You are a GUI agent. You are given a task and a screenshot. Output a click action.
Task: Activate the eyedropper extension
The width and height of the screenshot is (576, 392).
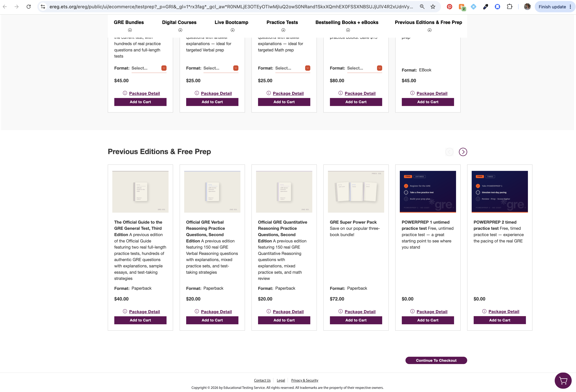click(485, 7)
